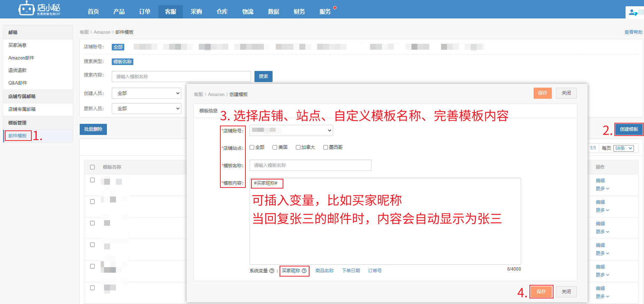The image size is (644, 304).
Task: Open 买家消息 in sidebar
Action: 17,45
